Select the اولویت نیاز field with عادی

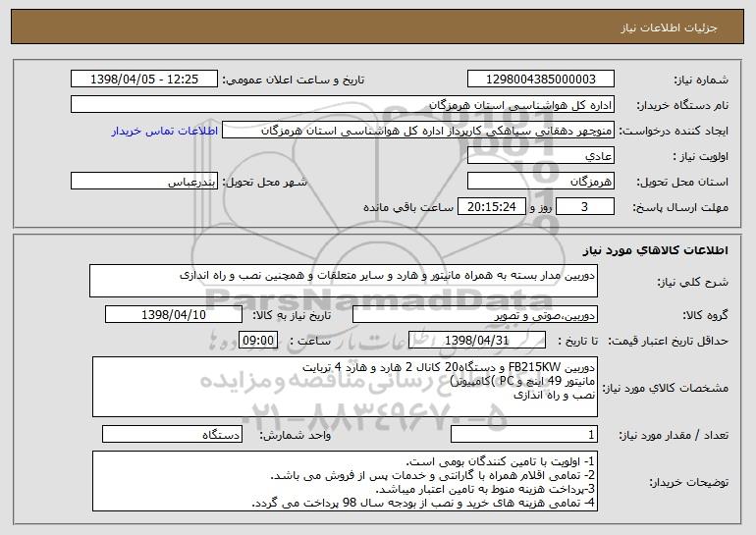point(540,156)
